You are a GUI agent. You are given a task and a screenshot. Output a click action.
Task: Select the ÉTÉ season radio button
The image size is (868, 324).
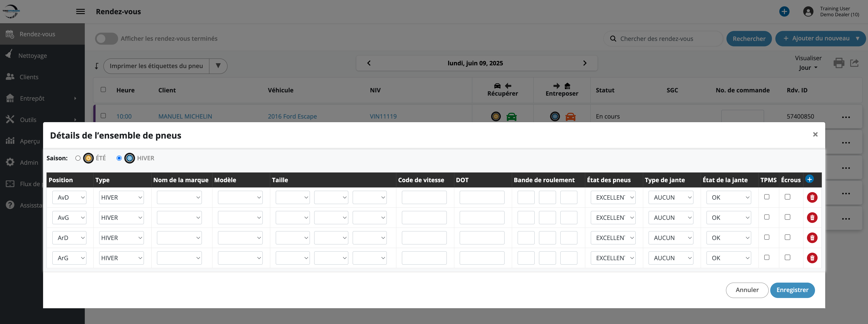point(78,158)
